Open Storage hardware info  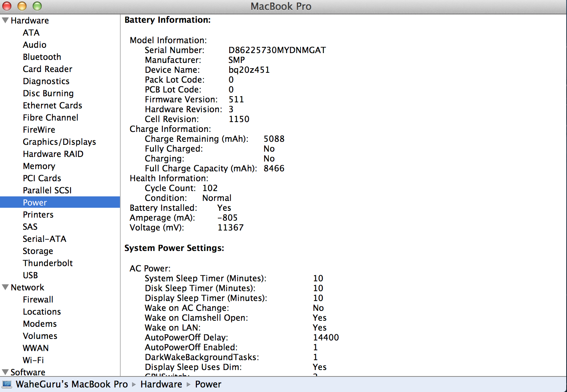(38, 251)
